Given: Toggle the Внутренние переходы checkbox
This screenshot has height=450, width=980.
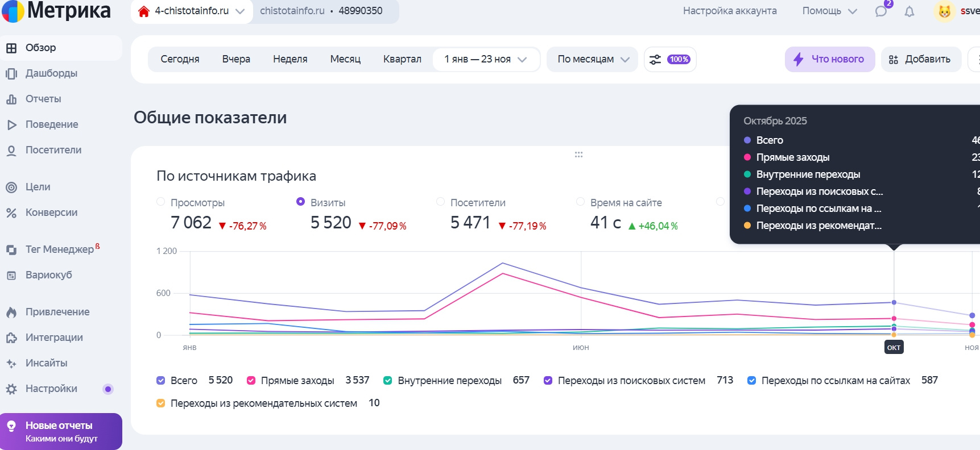Looking at the screenshot, I should [388, 381].
